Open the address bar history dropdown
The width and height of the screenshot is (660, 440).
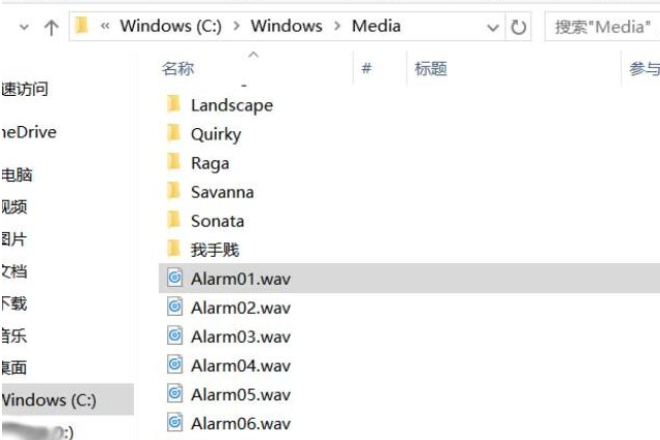492,27
